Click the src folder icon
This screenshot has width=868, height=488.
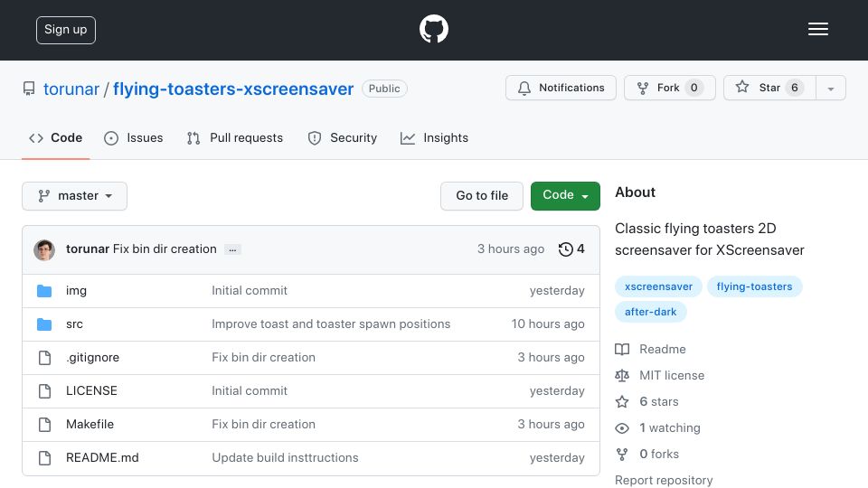[x=44, y=324]
